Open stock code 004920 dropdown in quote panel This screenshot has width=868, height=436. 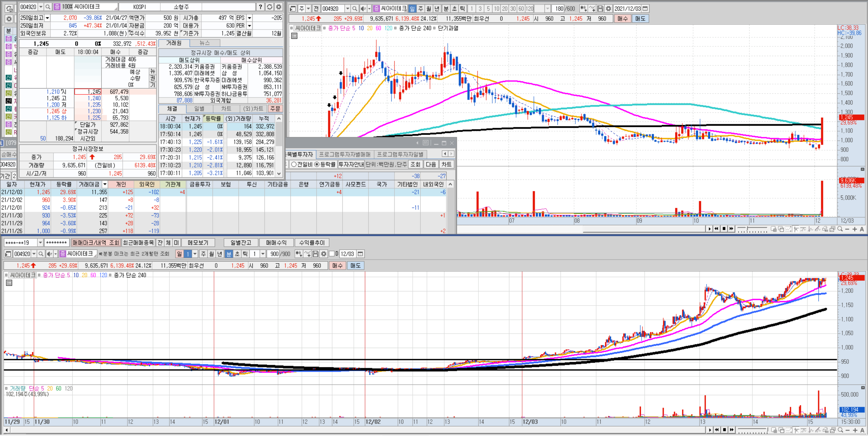[x=41, y=7]
